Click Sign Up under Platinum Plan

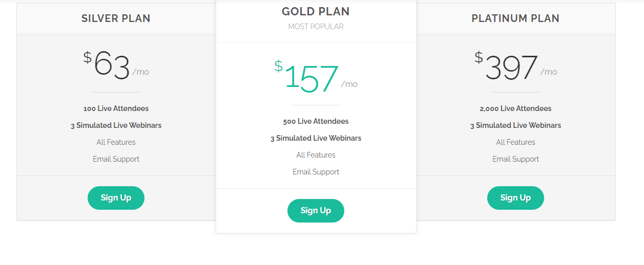click(x=515, y=198)
